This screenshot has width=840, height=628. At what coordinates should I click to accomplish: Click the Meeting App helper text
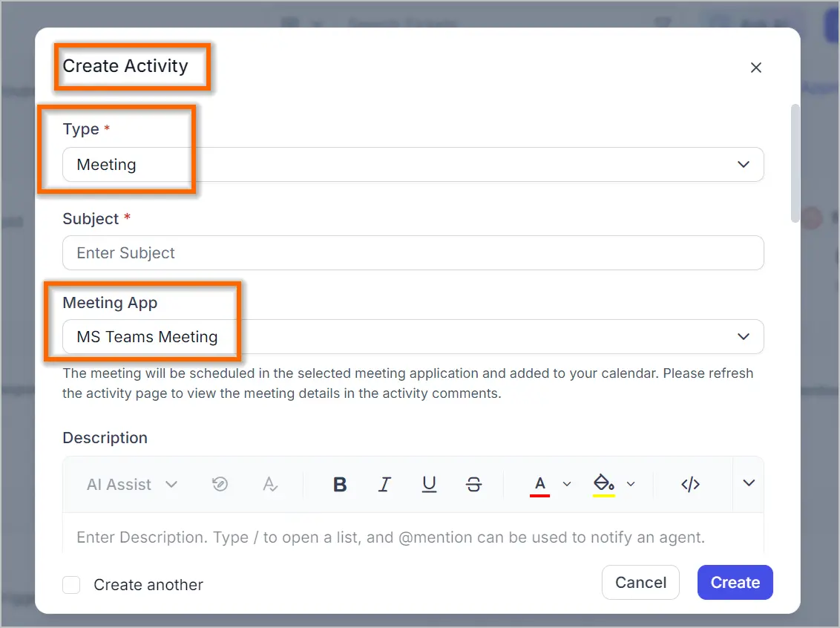407,383
